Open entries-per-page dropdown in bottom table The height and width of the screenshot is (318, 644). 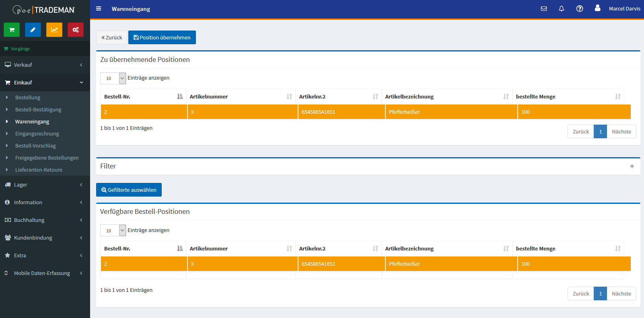[x=113, y=230]
